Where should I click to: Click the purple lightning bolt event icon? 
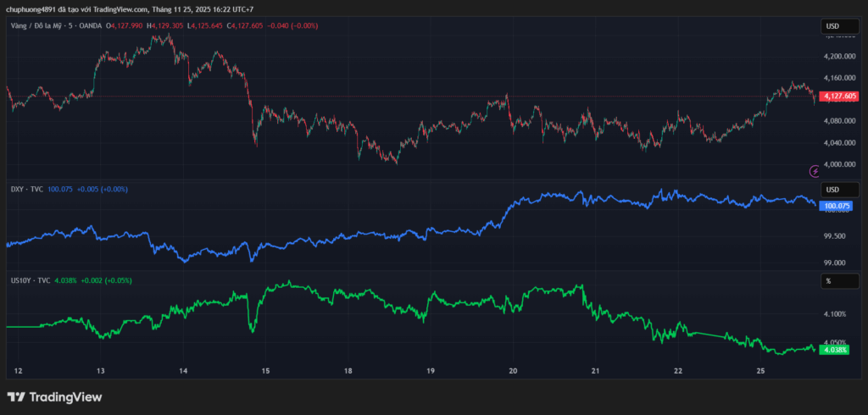coord(813,171)
